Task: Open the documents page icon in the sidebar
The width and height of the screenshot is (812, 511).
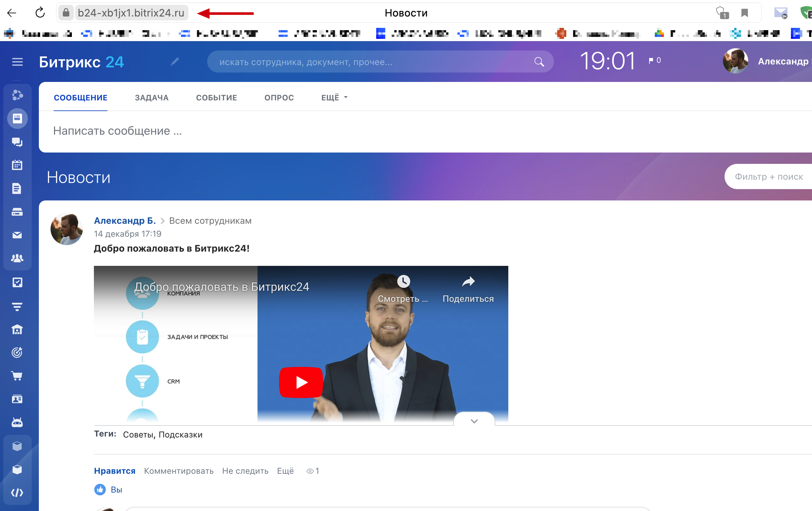Action: pos(17,188)
